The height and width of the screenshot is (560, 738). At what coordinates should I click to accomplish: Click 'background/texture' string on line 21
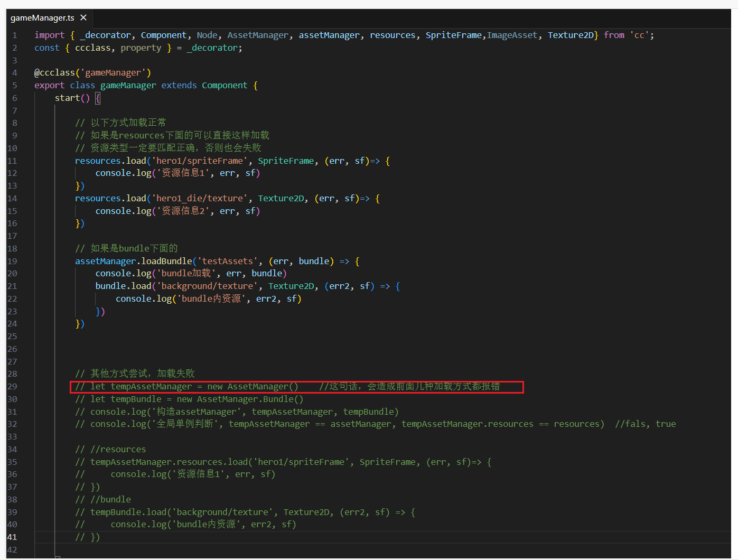[207, 286]
